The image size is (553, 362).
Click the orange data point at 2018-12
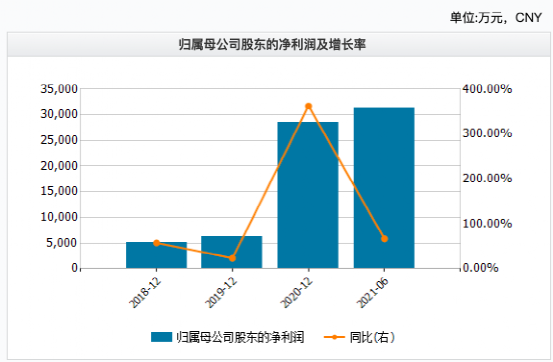coord(157,243)
